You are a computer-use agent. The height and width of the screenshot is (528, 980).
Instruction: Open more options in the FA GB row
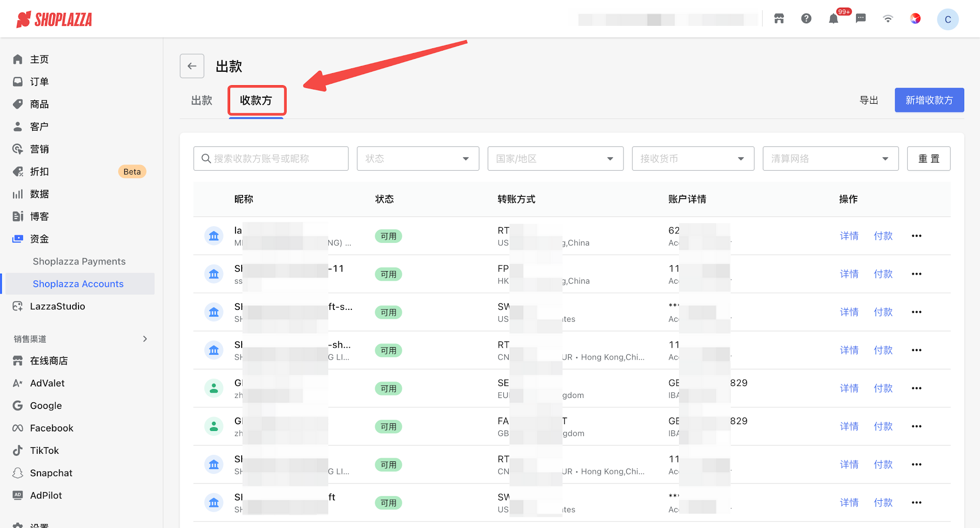[x=916, y=427]
